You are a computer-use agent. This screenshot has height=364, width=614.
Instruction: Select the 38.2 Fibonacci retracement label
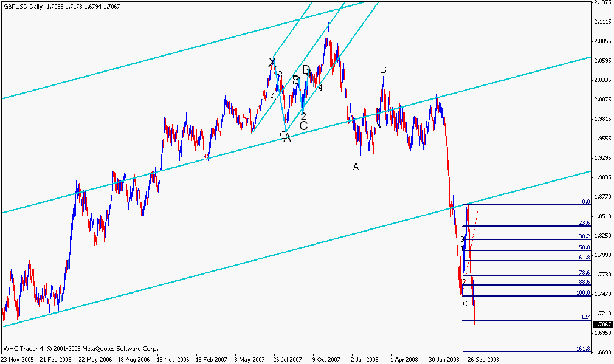coord(584,236)
